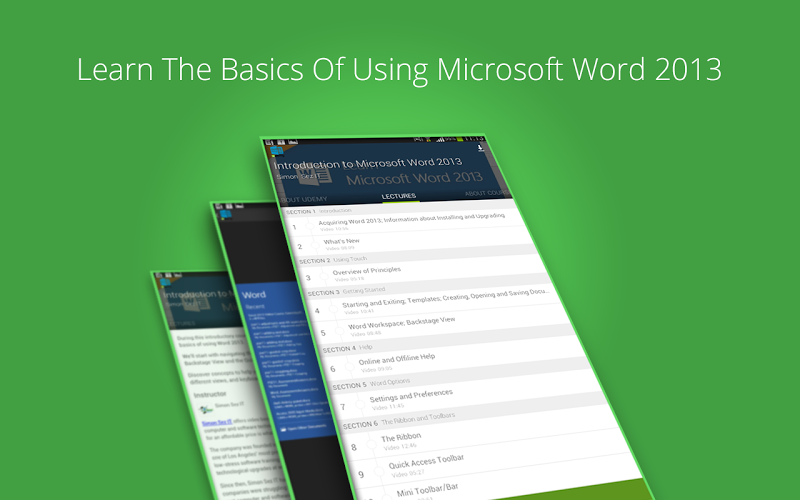This screenshot has width=800, height=500.
Task: Tap the Udemy logo on the middle phone
Action: pyautogui.click(x=226, y=214)
